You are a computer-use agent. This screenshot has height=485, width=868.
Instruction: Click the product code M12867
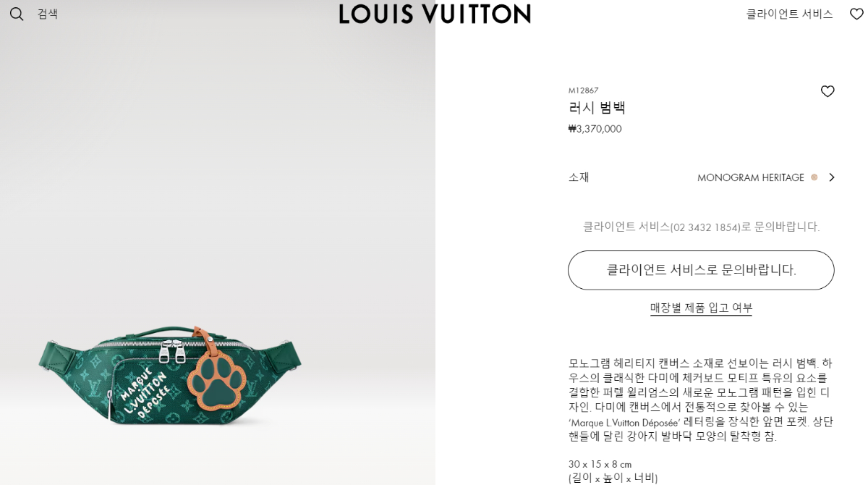click(x=583, y=90)
